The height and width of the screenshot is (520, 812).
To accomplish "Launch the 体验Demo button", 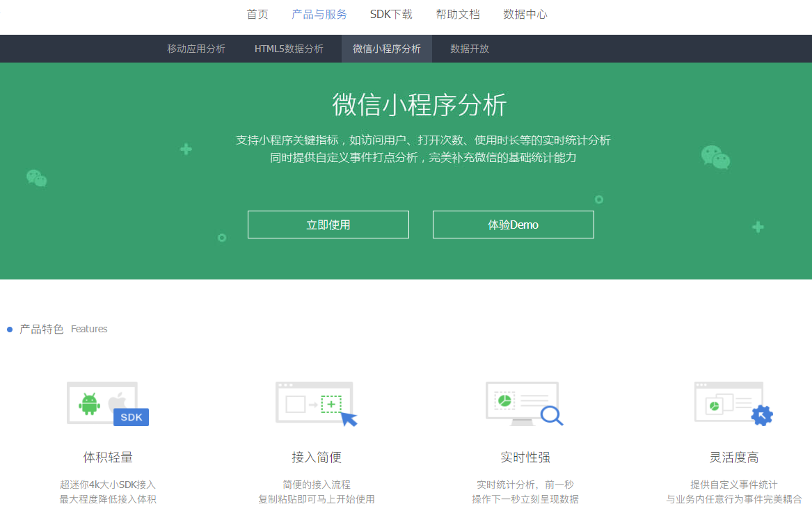I will point(514,225).
